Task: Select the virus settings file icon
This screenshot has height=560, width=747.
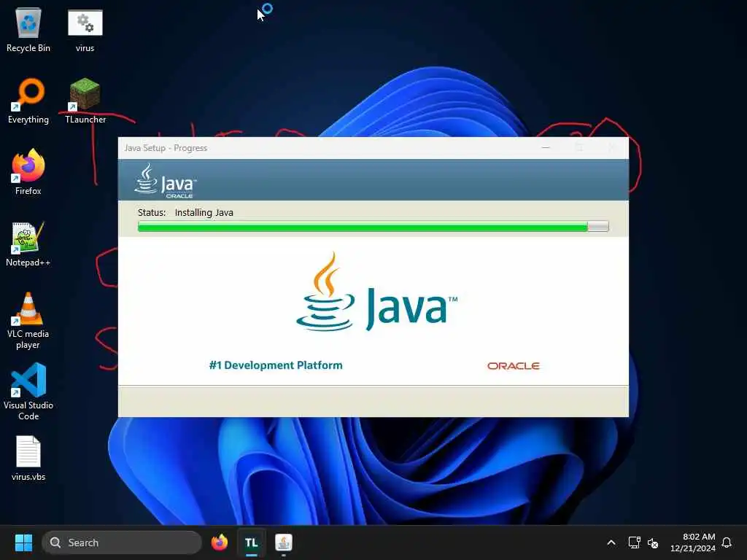Action: 85,30
